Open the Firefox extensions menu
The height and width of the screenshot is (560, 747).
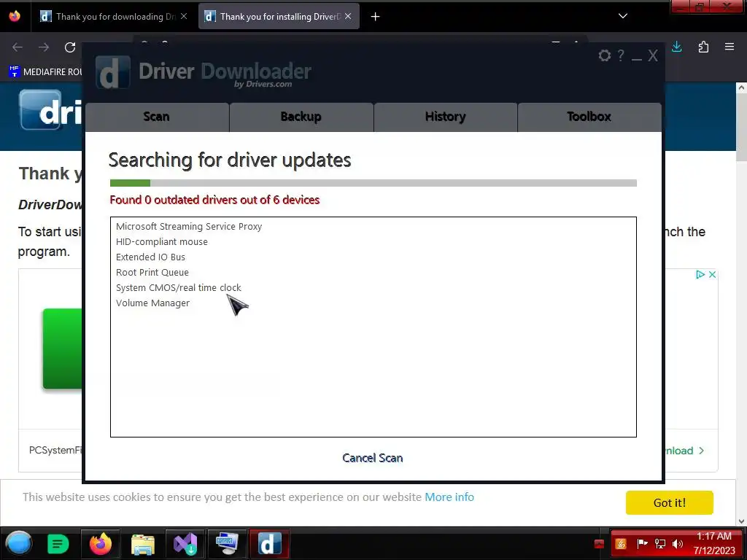click(x=703, y=47)
